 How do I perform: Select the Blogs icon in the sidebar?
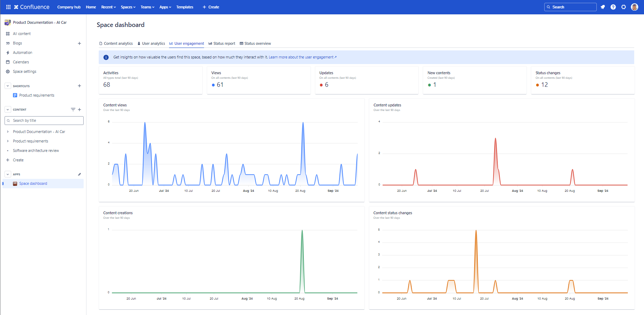click(8, 43)
